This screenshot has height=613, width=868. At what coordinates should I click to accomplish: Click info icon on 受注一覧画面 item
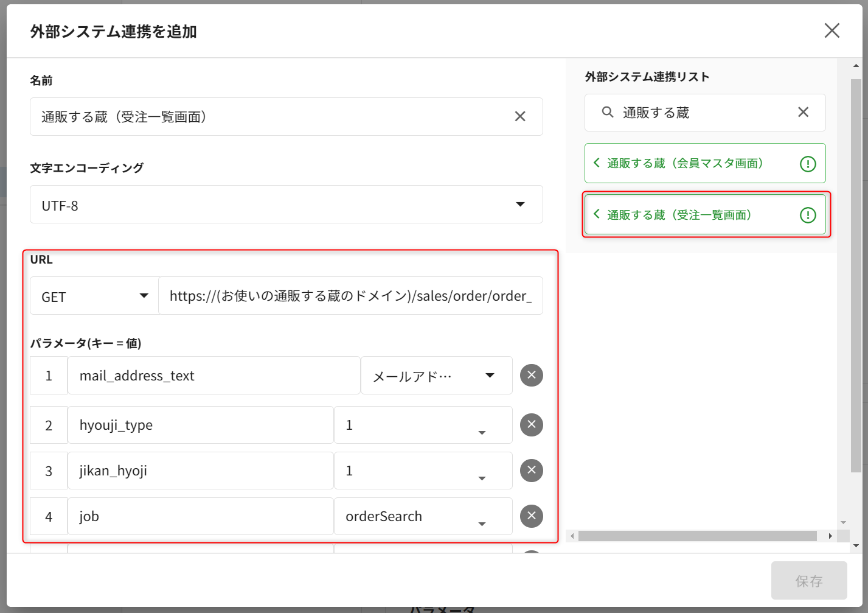pos(807,215)
